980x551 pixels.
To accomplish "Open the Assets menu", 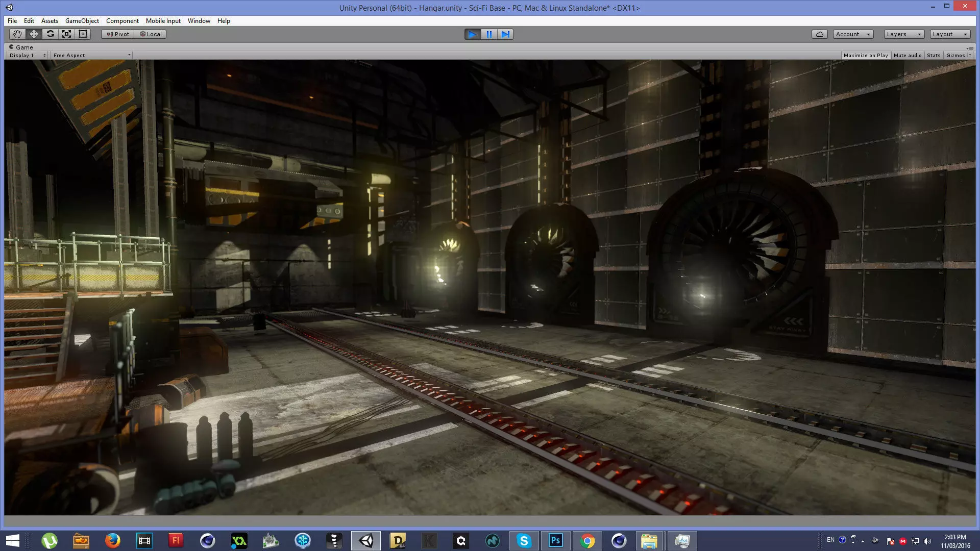I will [x=50, y=21].
